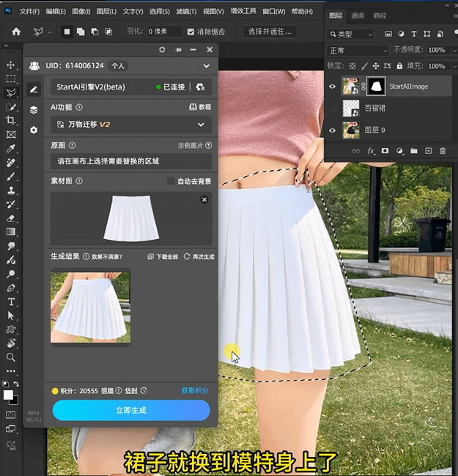Toggle lock all padlock icon

[x=399, y=66]
